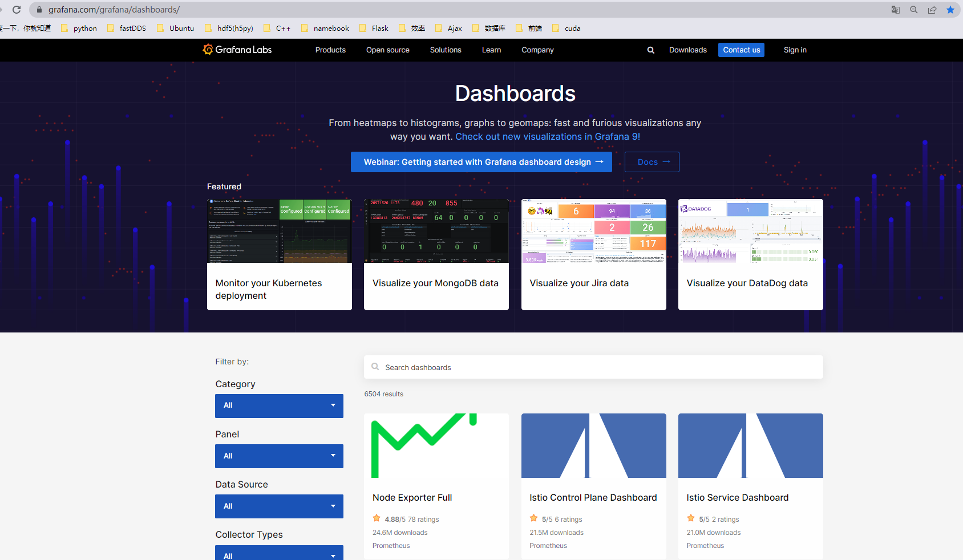Open the Node Exporter Full dashboard card
The height and width of the screenshot is (560, 963).
tap(436, 486)
